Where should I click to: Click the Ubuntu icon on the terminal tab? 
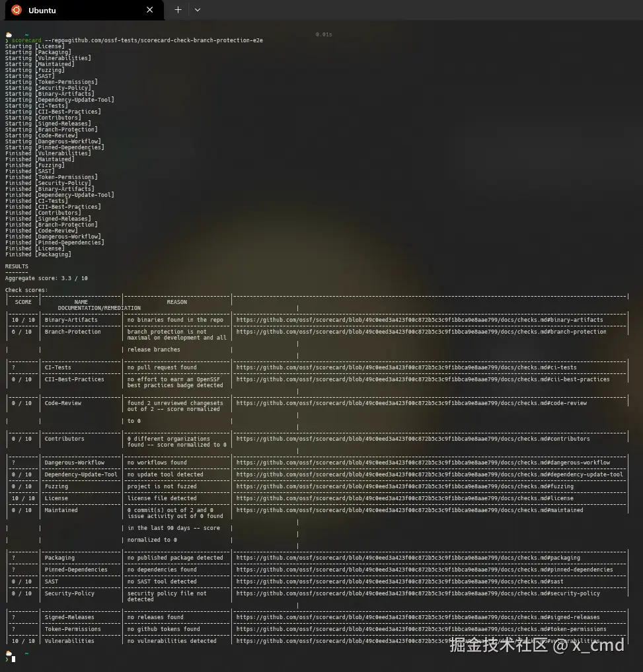18,10
